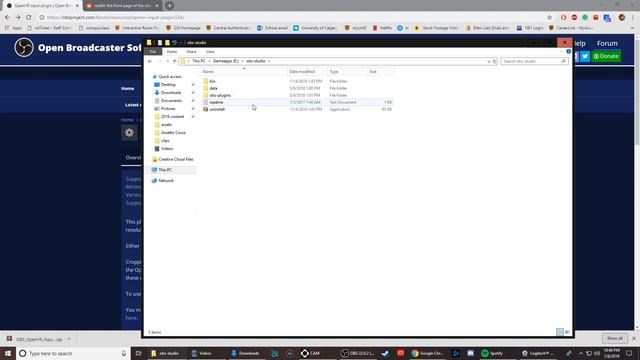Select Documents in navigation pane
The height and width of the screenshot is (360, 640).
(171, 100)
